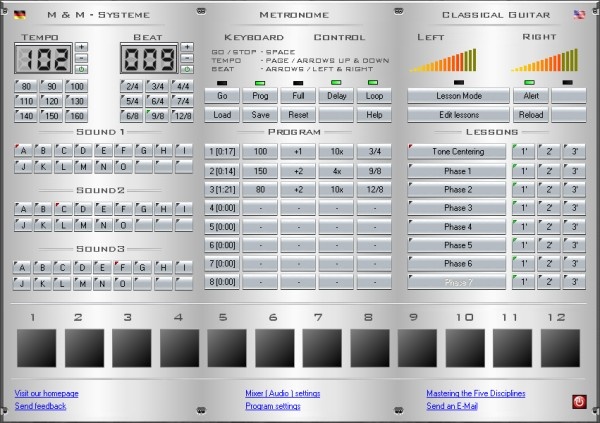Select sound A in the Sound 1 section
Screen dimensions: 600x423
[x=22, y=151]
